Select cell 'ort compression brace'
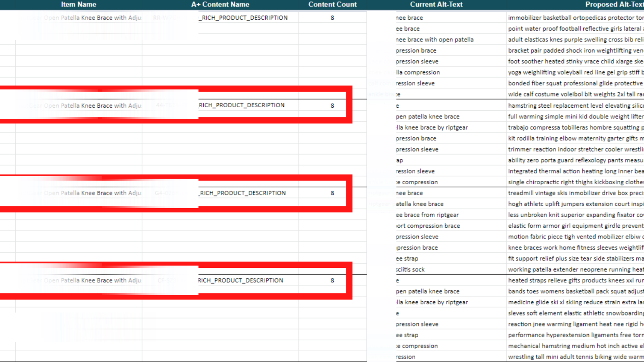Screen dimensions: 644x362 point(428,226)
